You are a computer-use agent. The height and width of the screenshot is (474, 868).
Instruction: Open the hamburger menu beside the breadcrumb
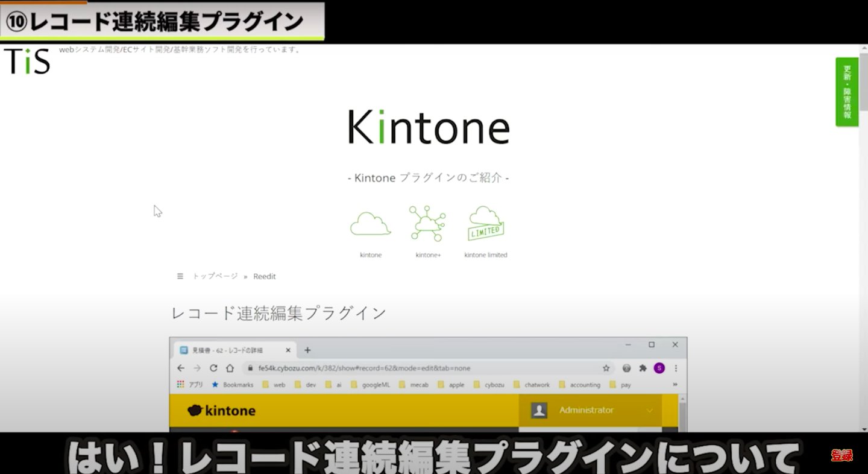[x=180, y=276]
